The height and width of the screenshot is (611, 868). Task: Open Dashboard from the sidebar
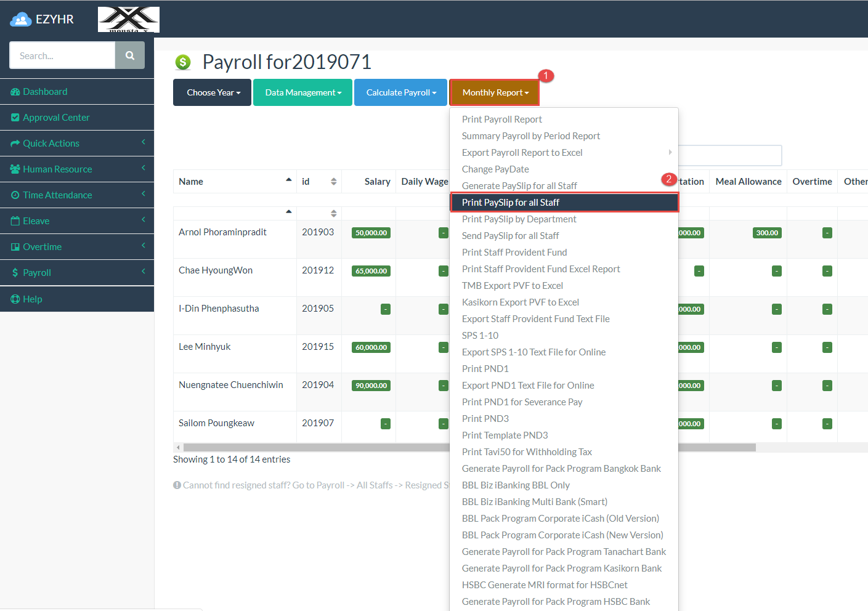45,92
